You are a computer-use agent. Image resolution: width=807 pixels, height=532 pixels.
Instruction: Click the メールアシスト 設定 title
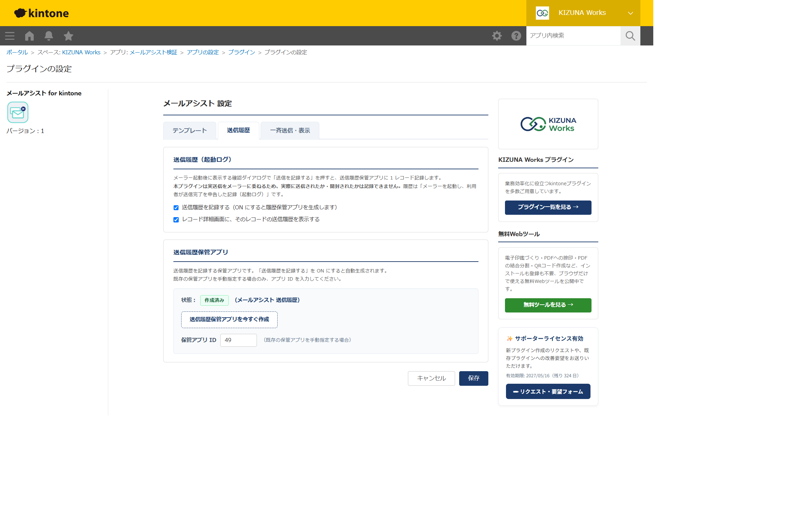[198, 103]
